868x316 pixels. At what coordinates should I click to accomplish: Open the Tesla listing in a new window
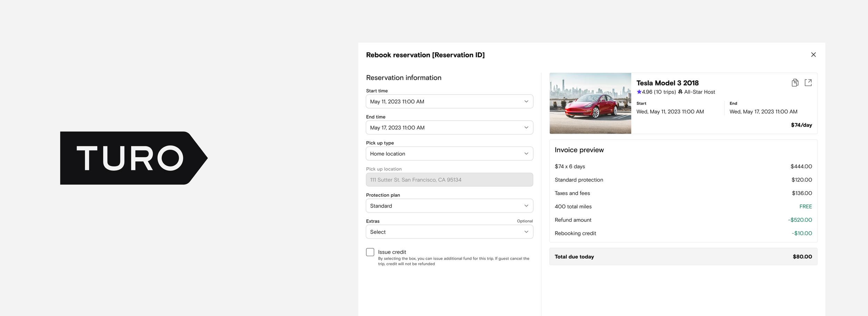point(808,83)
